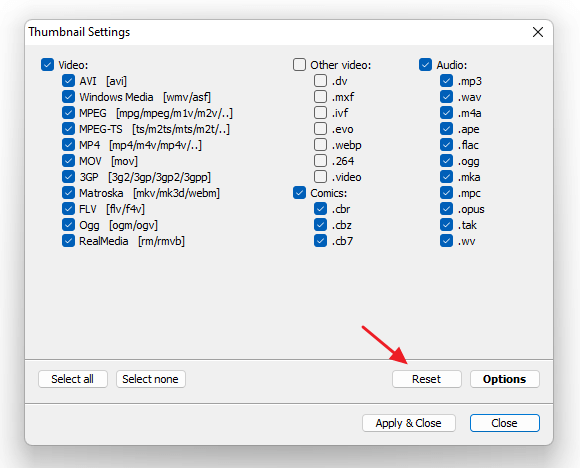Click Apply & Close button
The width and height of the screenshot is (580, 468).
[x=408, y=423]
